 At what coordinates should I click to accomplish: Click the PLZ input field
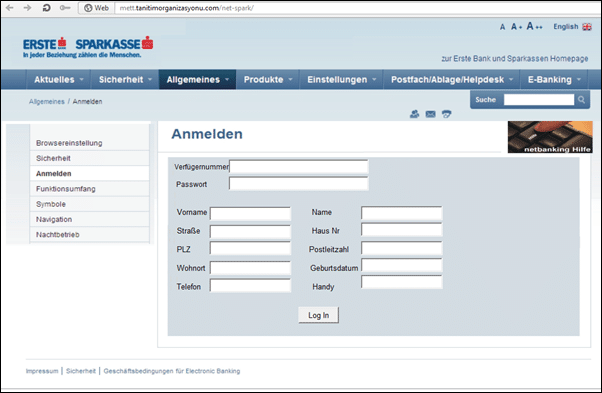[250, 248]
